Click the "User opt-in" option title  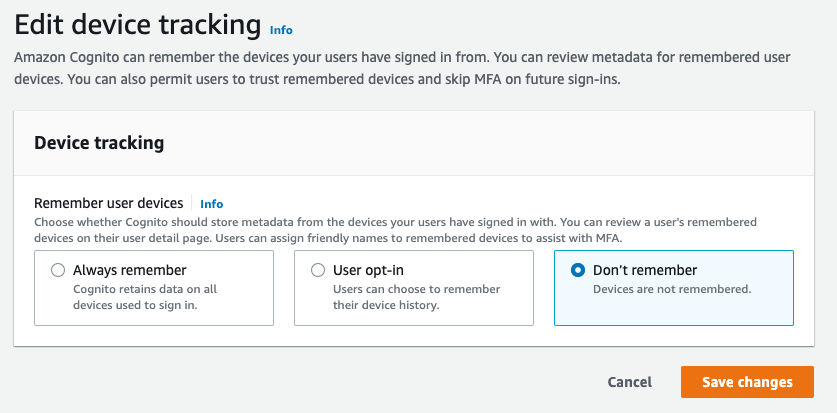[x=368, y=271]
